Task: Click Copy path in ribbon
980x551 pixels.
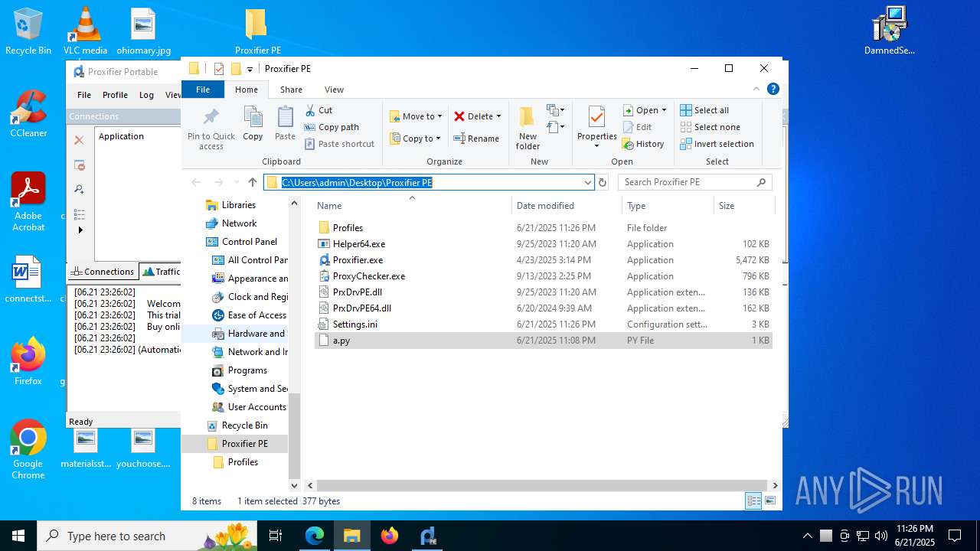Action: point(332,127)
